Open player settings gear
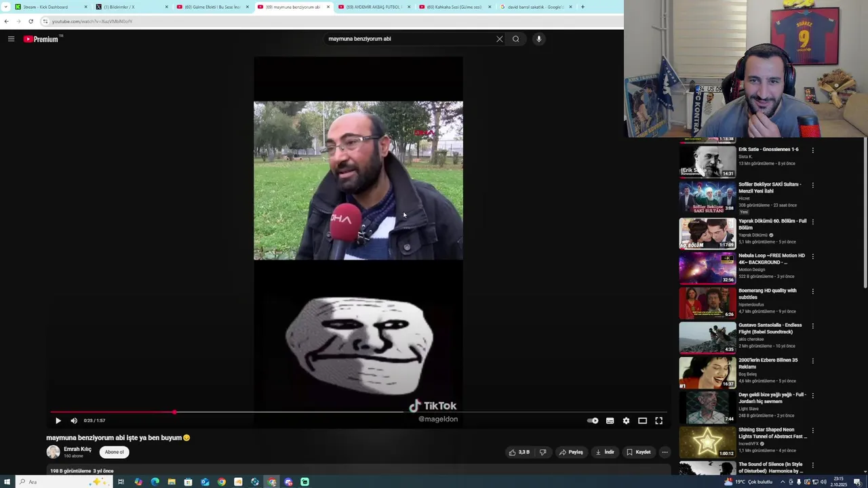The height and width of the screenshot is (488, 868). [x=626, y=420]
